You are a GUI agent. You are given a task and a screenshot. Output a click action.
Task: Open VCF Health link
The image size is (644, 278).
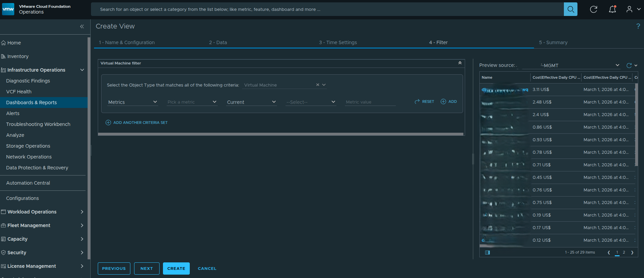pyautogui.click(x=19, y=92)
